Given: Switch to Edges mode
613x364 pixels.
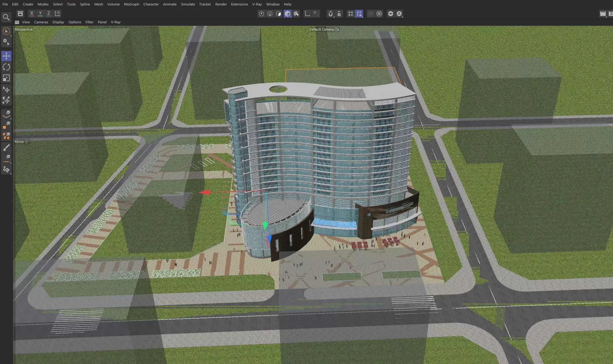Looking at the screenshot, I should pyautogui.click(x=270, y=14).
